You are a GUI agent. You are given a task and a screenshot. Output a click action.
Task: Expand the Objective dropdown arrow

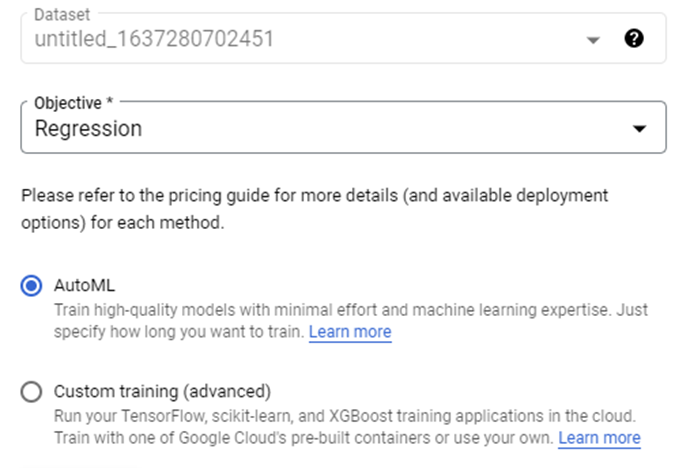pos(639,129)
